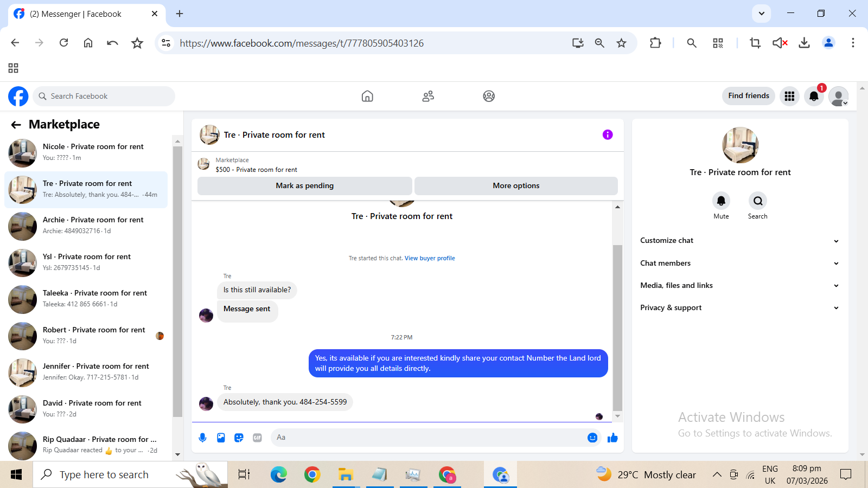Attach a file with the photo icon
Image resolution: width=868 pixels, height=488 pixels.
coord(221,438)
